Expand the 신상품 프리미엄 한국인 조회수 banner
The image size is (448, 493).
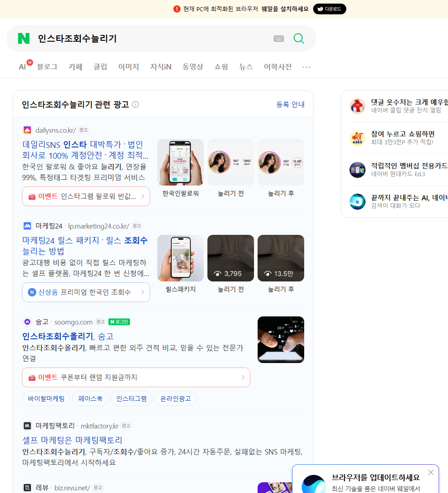click(86, 292)
